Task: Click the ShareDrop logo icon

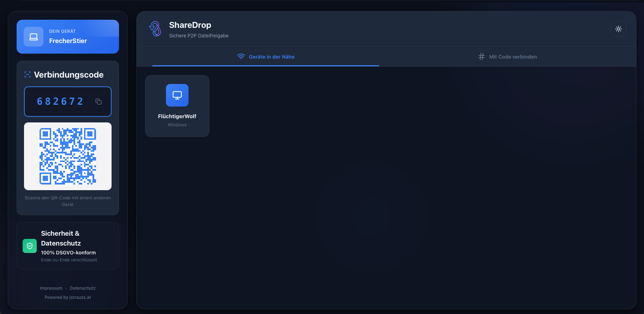Action: (x=155, y=29)
